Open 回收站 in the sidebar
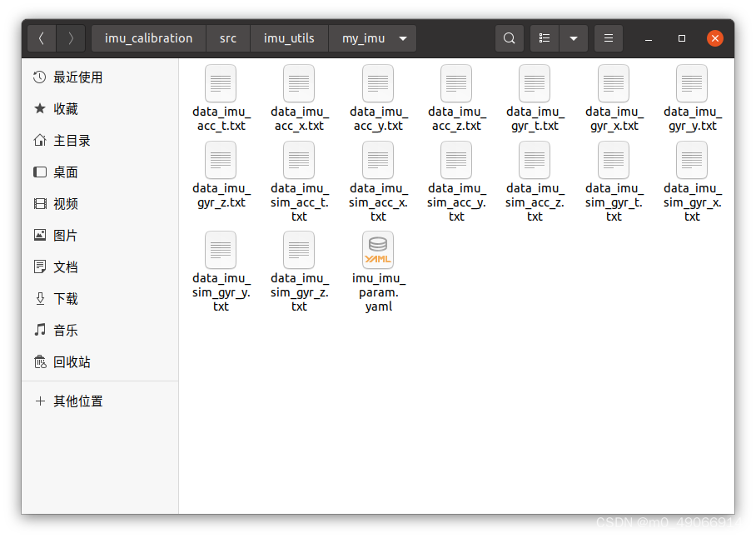Viewport: 756px width, 538px height. pos(65,361)
